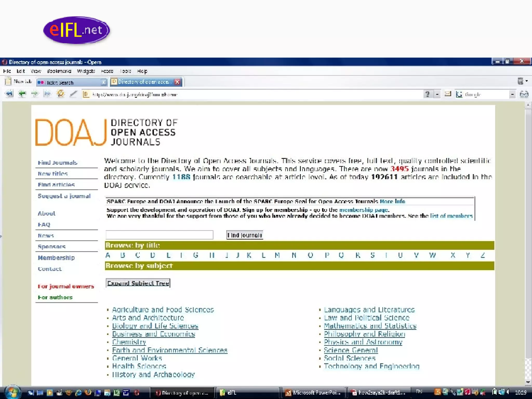Expand the address bar dropdown arrow
The image size is (532, 399).
pyautogui.click(x=437, y=94)
